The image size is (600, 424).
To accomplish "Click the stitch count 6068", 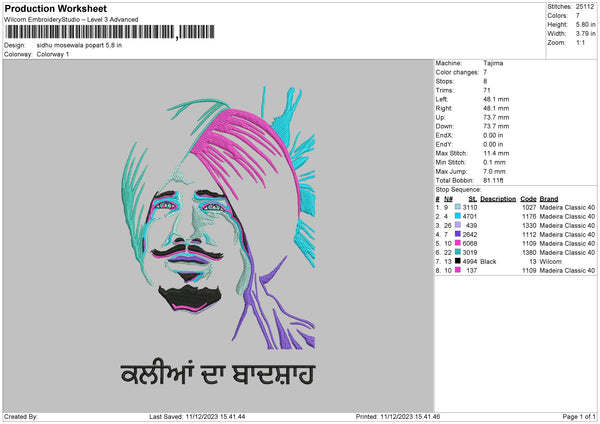I will click(x=470, y=243).
